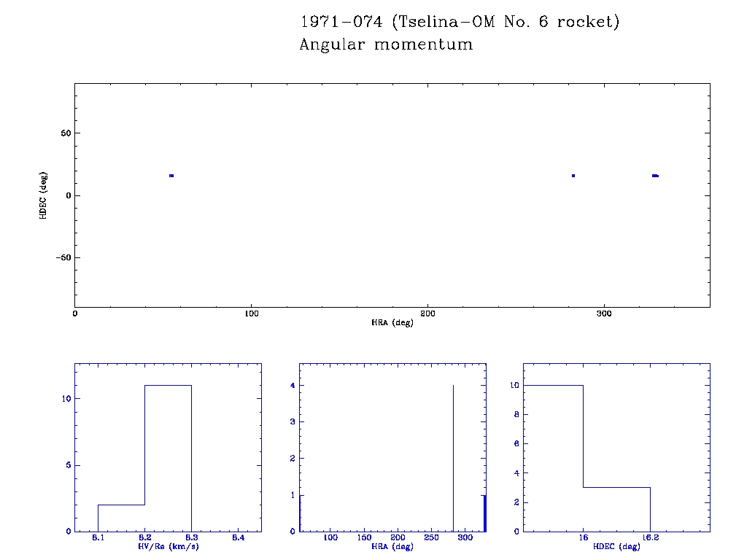Click the 50 tick label on scatter y-axis
Viewport: 747px width, 560px height.
65,133
